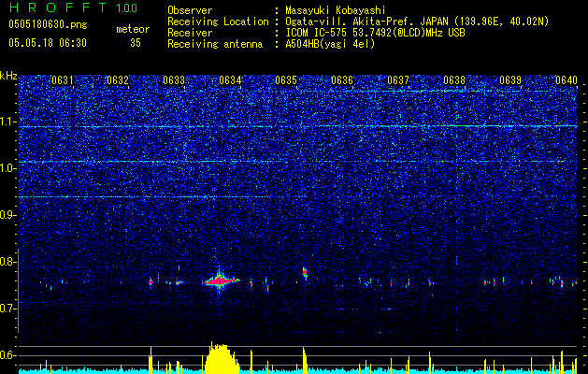Click the 0637 time marker
The width and height of the screenshot is (588, 374).
pos(398,80)
